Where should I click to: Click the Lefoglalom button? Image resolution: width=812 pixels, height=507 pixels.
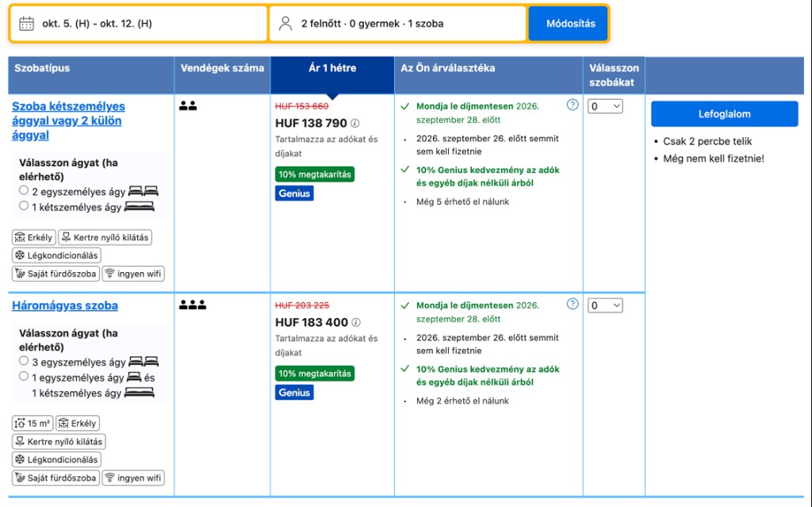(724, 114)
